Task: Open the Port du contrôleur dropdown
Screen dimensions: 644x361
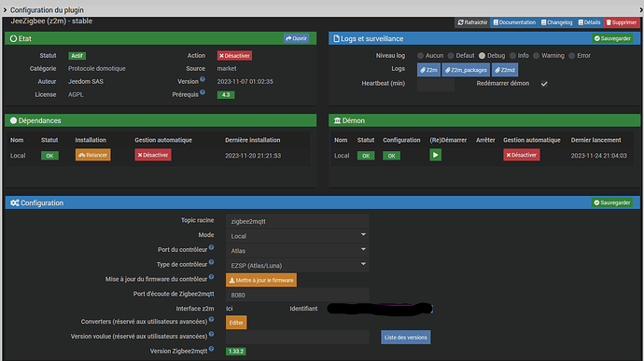Action: (x=298, y=251)
